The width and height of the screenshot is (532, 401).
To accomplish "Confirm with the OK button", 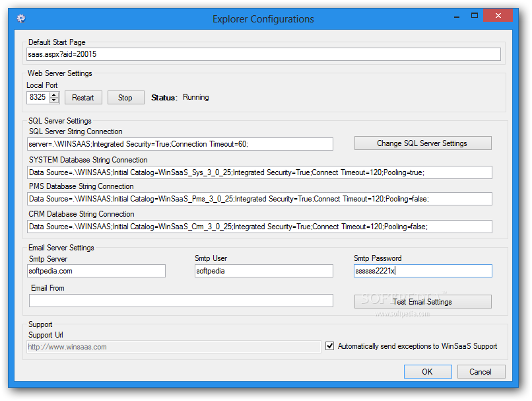I will click(428, 372).
